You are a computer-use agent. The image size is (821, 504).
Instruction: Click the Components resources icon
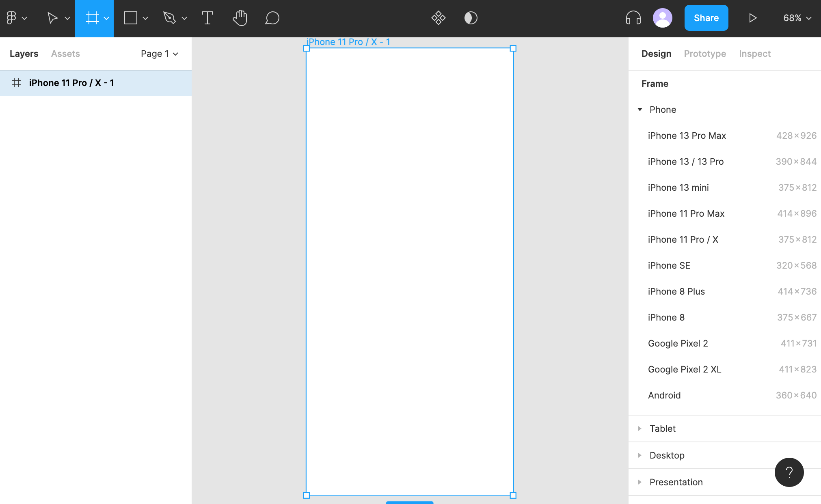click(438, 18)
